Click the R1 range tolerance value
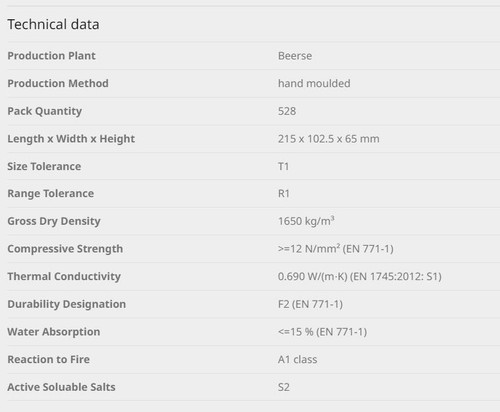Viewport: 500px width, 412px height. [x=284, y=193]
